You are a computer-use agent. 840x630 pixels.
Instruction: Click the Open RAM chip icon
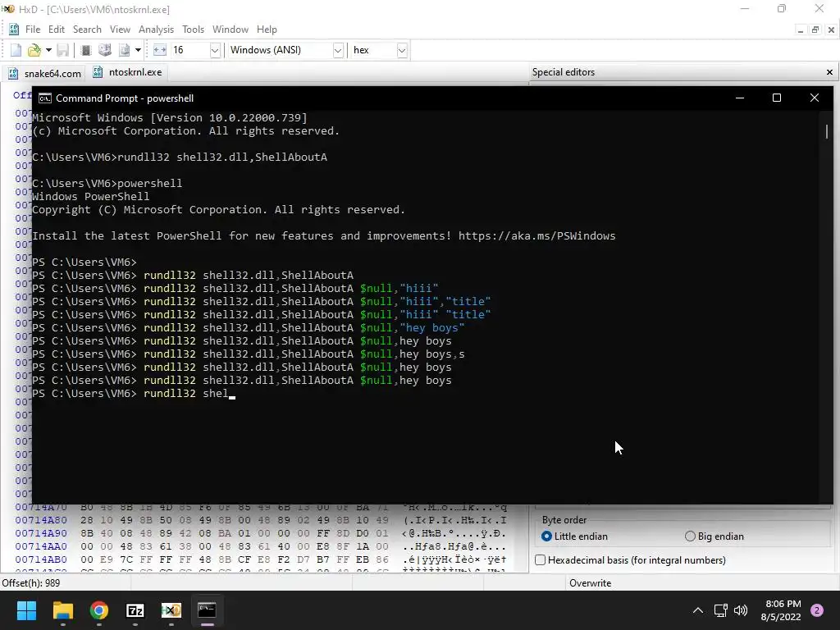[x=85, y=50]
